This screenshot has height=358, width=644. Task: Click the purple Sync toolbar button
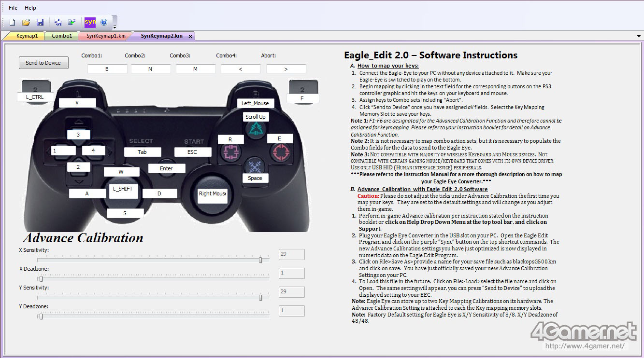pyautogui.click(x=90, y=22)
